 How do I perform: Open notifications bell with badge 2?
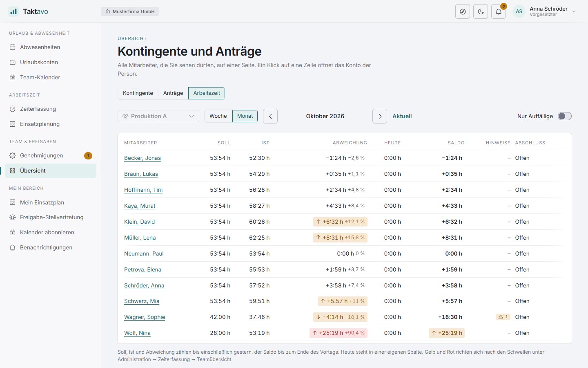(x=499, y=11)
